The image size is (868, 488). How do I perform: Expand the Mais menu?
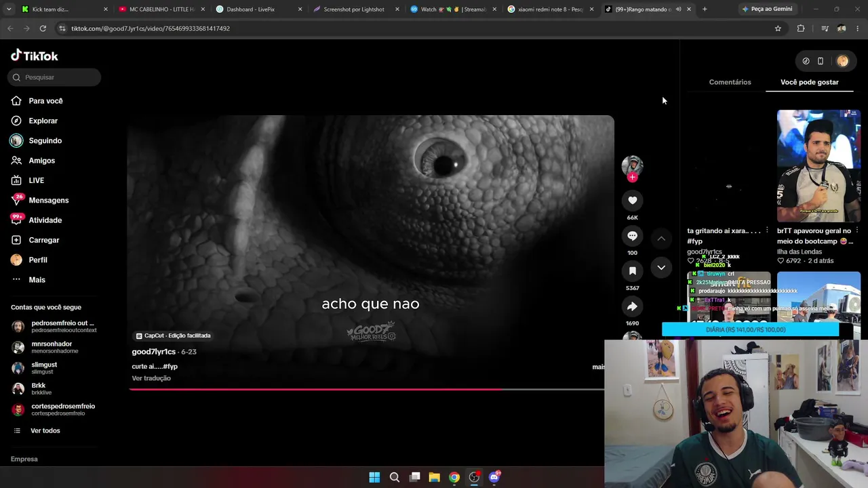pyautogui.click(x=37, y=280)
